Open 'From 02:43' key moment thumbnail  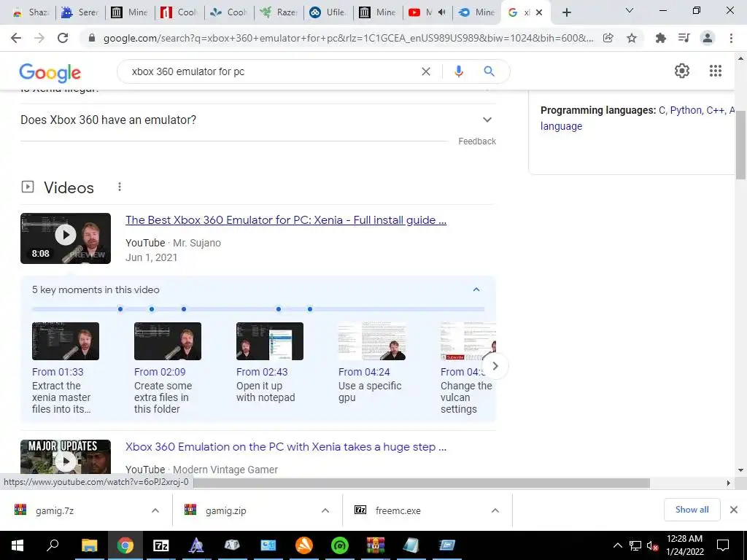pos(270,341)
